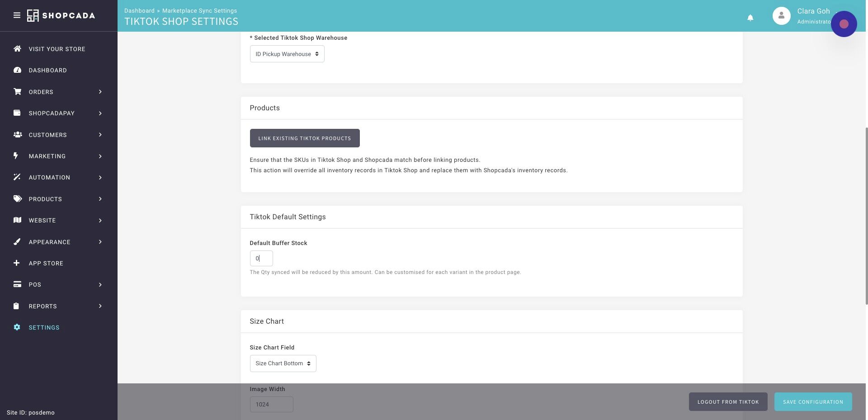
Task: Open the user avatar icon
Action: pos(781,16)
